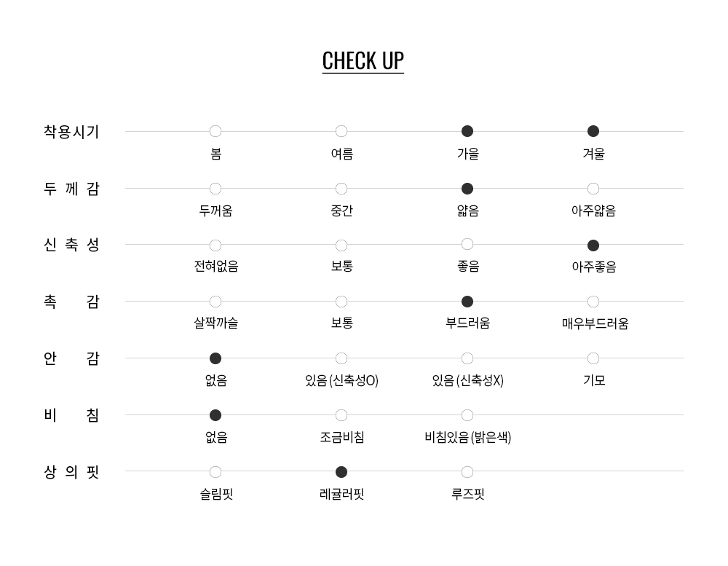Pick the 루즈핏 fit circle
This screenshot has width=728, height=566.
[467, 472]
